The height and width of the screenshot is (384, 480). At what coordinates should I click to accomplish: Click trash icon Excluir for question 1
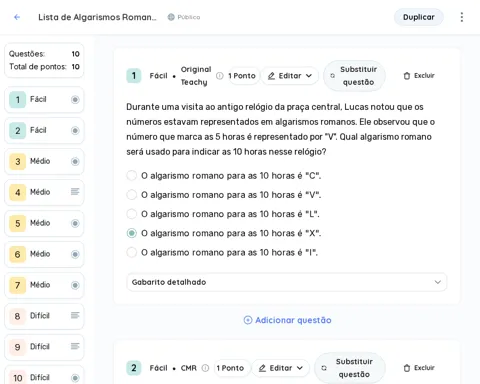pos(407,76)
